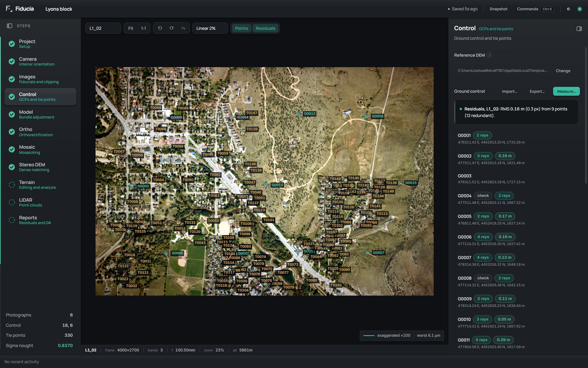Click the Reports step pending icon
The width and height of the screenshot is (588, 368).
(12, 220)
